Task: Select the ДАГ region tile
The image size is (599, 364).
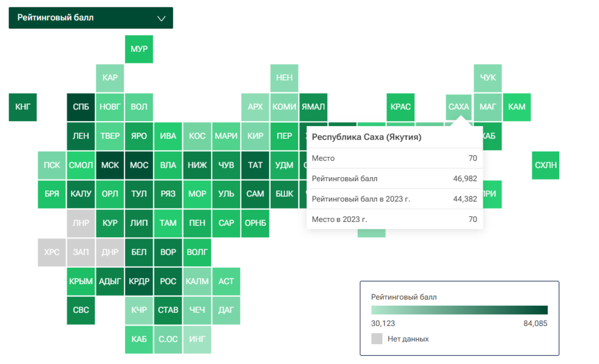Action: click(x=226, y=310)
